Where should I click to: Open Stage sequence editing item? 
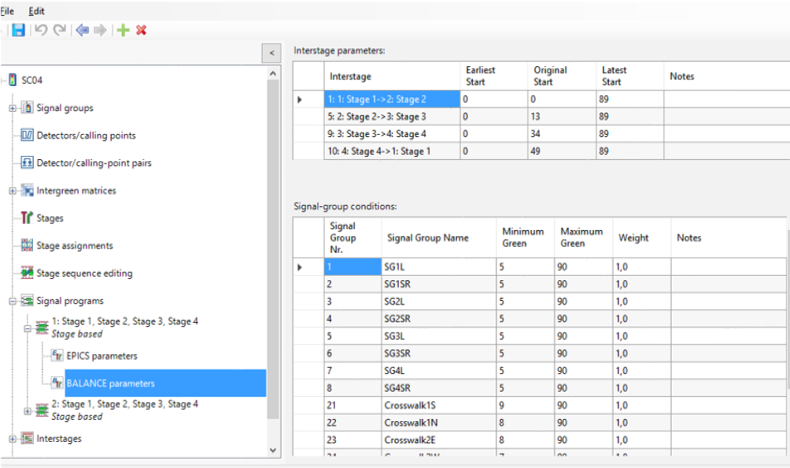point(84,273)
